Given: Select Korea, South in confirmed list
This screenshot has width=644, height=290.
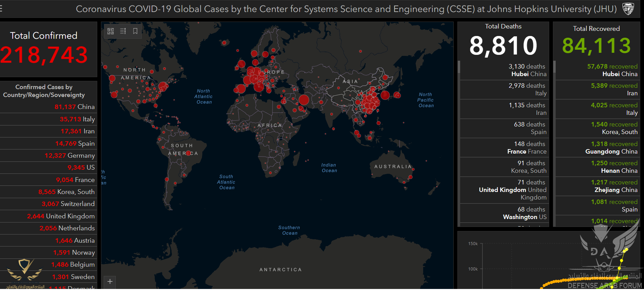Looking at the screenshot, I should pyautogui.click(x=66, y=192).
